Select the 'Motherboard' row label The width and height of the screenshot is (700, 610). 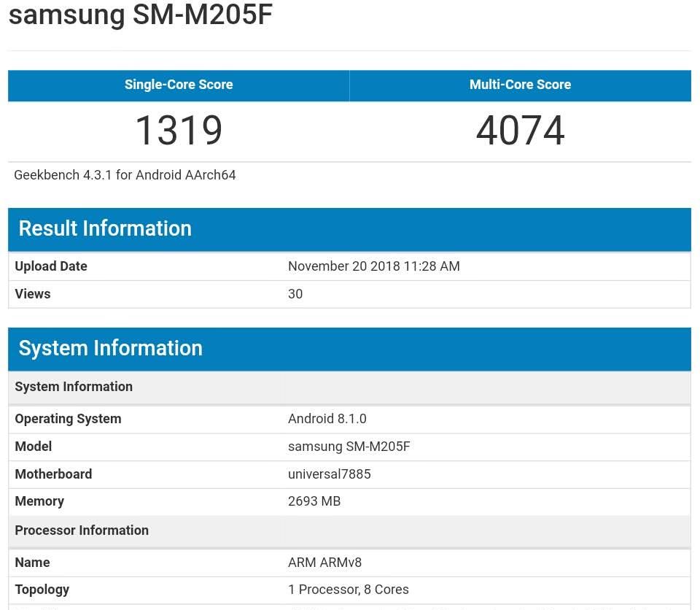[53, 474]
